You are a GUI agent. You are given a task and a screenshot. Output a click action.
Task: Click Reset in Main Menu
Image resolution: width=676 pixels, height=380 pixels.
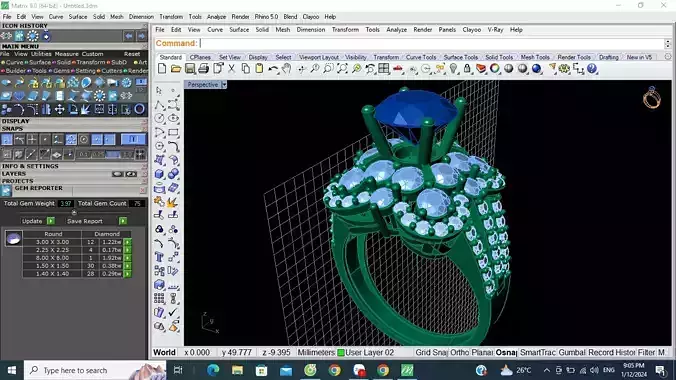(132, 54)
